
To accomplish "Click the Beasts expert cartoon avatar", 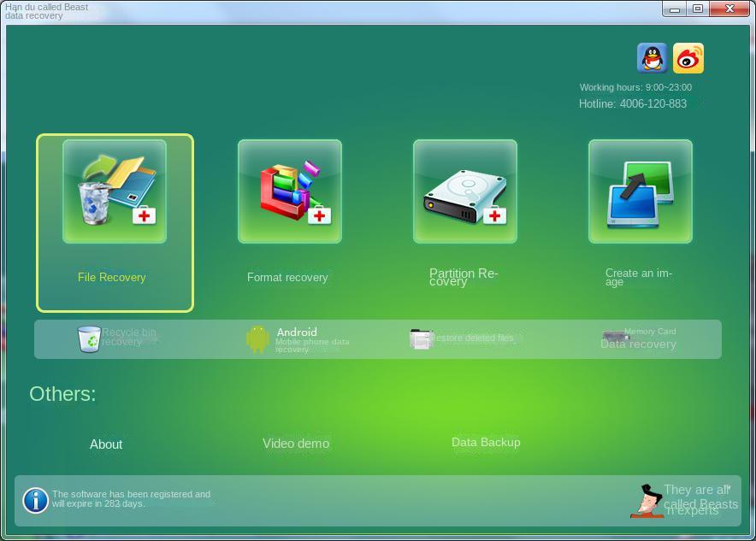I will pos(647,502).
